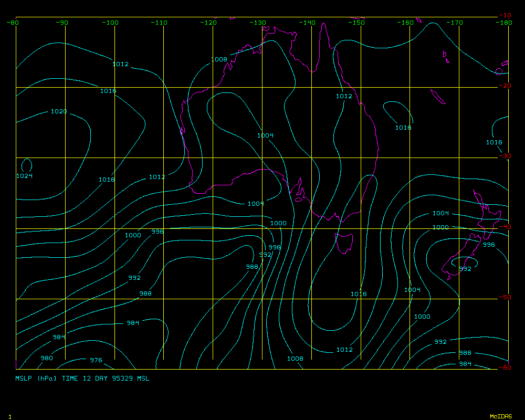The image size is (525, 420).
Task: Click the frame number 1 indicator
Action: pos(10,416)
